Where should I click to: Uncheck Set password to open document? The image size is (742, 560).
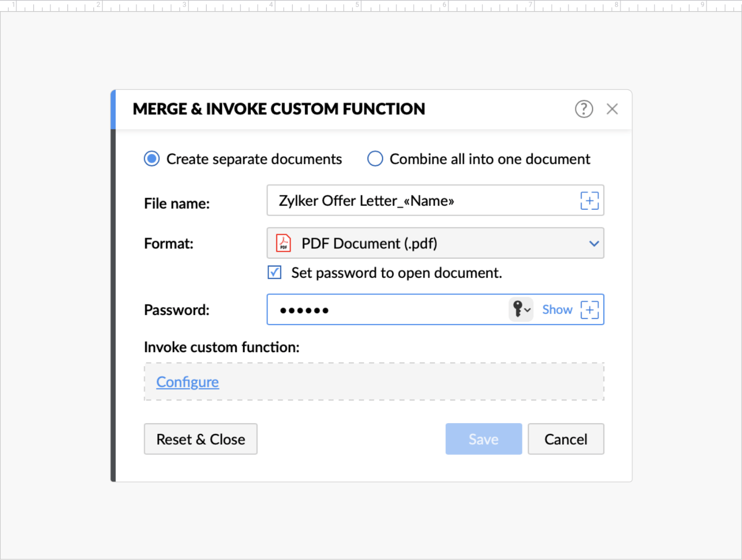pyautogui.click(x=275, y=272)
